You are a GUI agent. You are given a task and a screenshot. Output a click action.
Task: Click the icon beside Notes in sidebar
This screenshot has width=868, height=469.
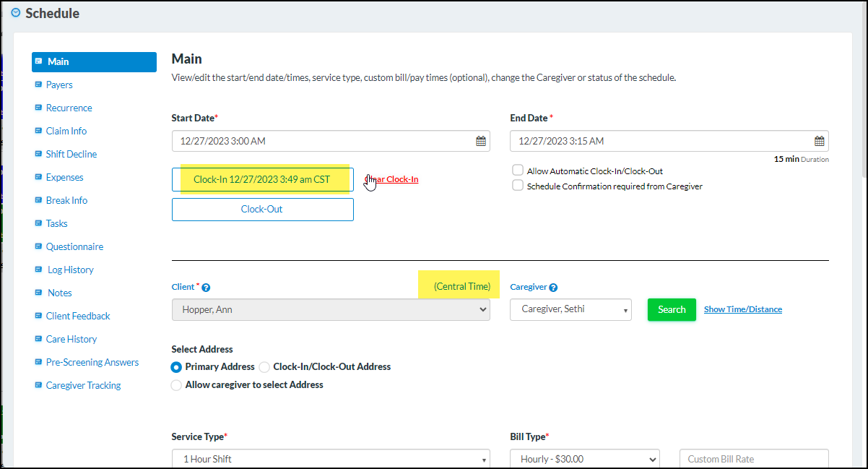click(x=40, y=293)
